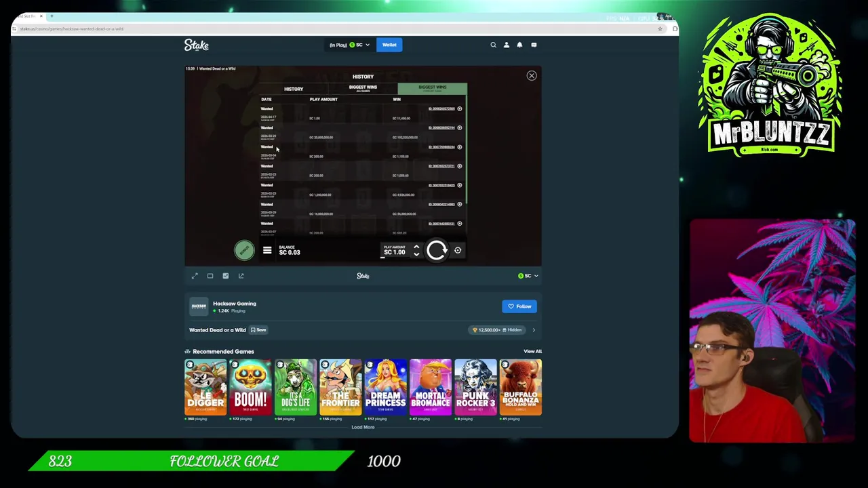Close the current browser tab
Screen dimensions: 868x488
click(x=41, y=16)
